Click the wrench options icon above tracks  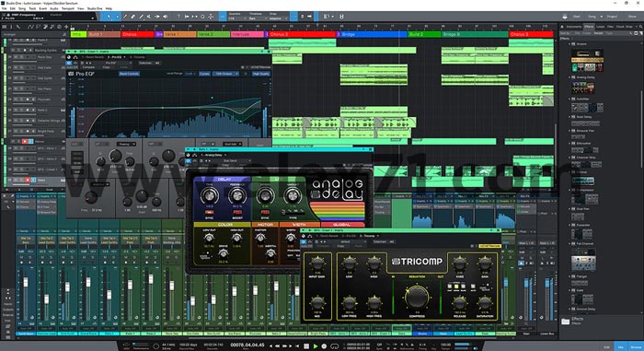click(x=18, y=27)
